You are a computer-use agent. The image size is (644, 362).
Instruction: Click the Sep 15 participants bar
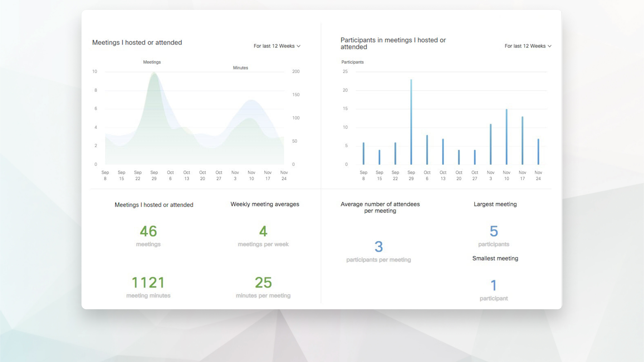click(x=379, y=157)
